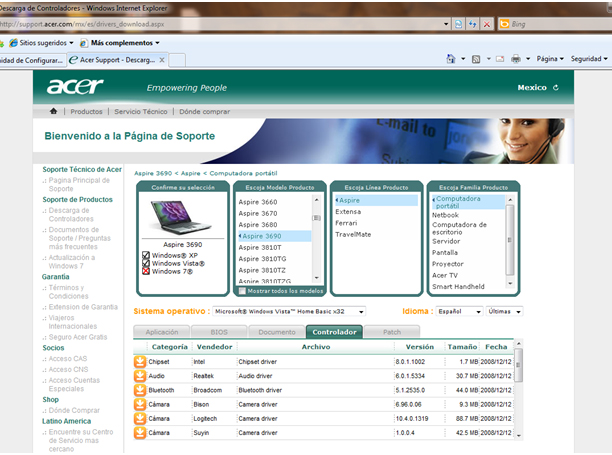This screenshot has height=455, width=612.
Task: Switch to the BIOS tab
Action: point(219,332)
